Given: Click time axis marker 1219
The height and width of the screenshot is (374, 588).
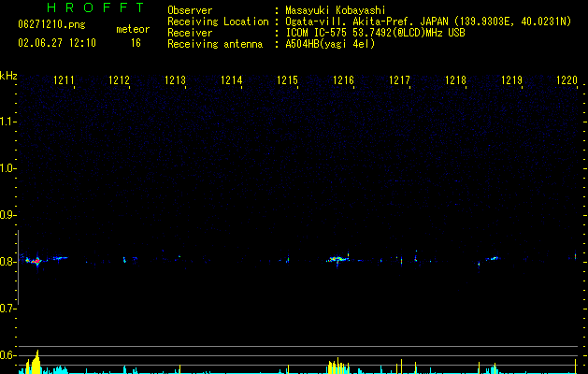Looking at the screenshot, I should point(511,80).
